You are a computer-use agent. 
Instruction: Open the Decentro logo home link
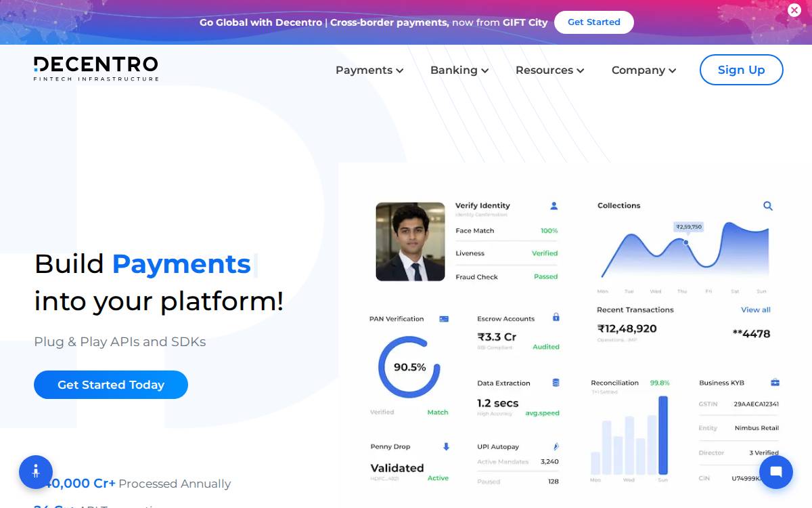tap(96, 69)
